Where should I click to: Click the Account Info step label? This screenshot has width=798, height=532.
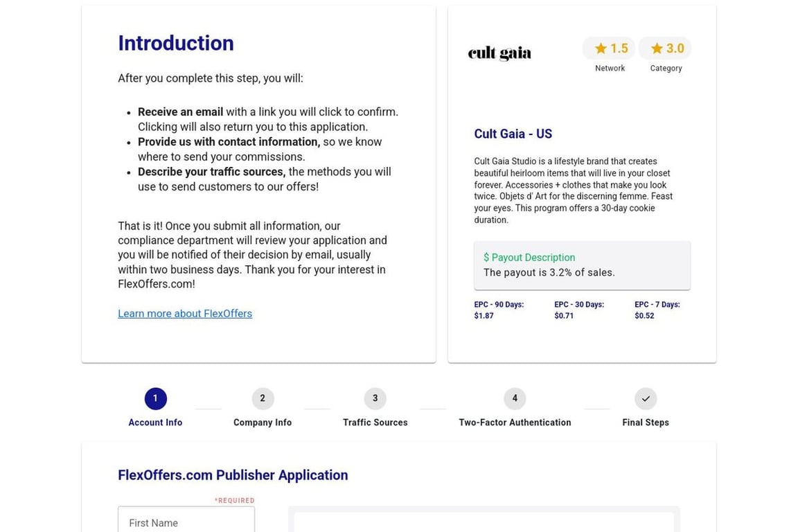[x=155, y=423]
